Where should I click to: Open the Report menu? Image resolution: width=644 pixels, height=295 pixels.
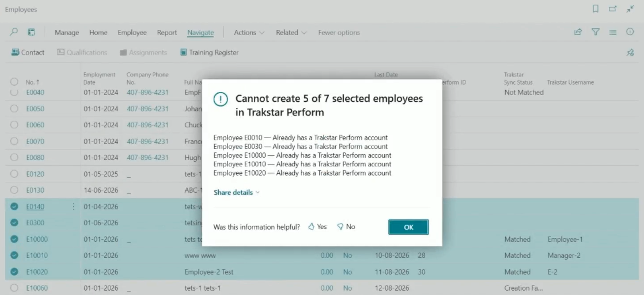(x=167, y=32)
